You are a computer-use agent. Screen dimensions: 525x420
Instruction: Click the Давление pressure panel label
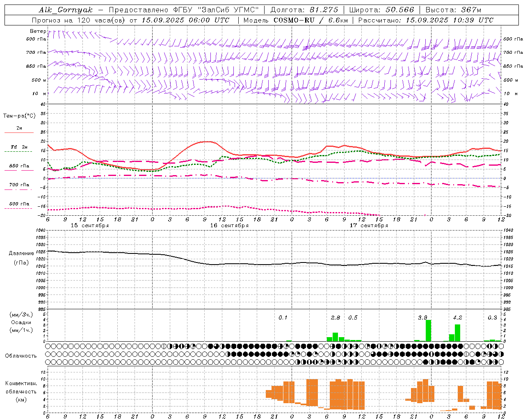point(21,253)
